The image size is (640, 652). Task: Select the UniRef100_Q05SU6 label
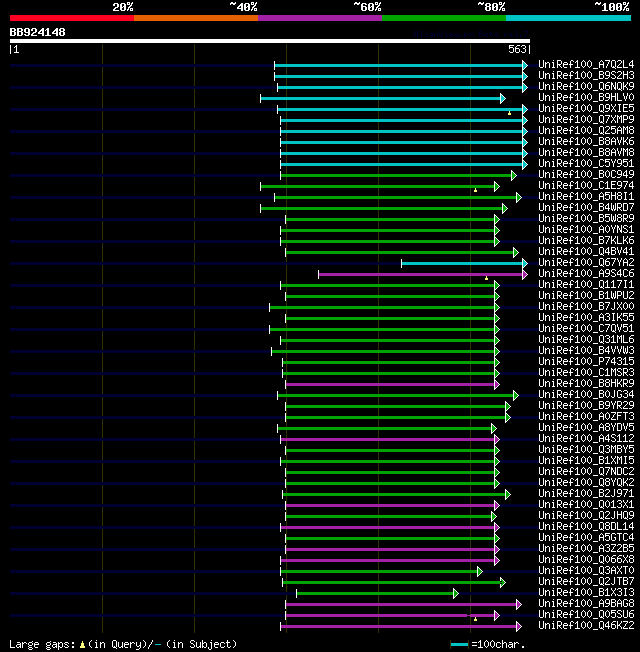click(586, 615)
